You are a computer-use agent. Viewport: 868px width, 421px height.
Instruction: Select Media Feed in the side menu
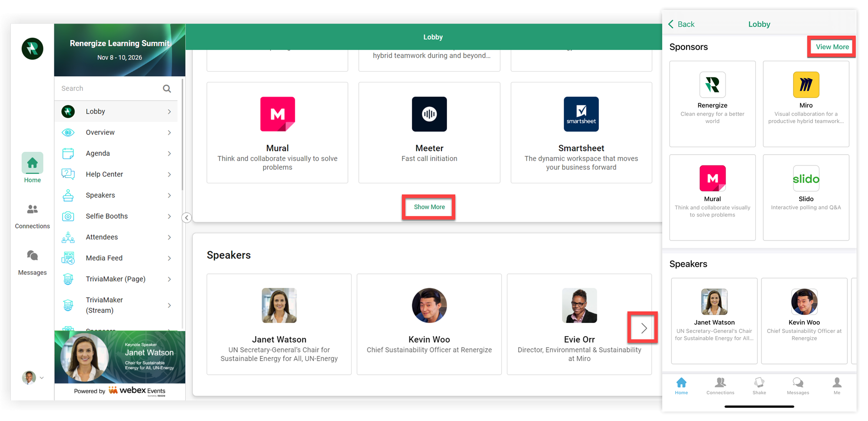116,258
